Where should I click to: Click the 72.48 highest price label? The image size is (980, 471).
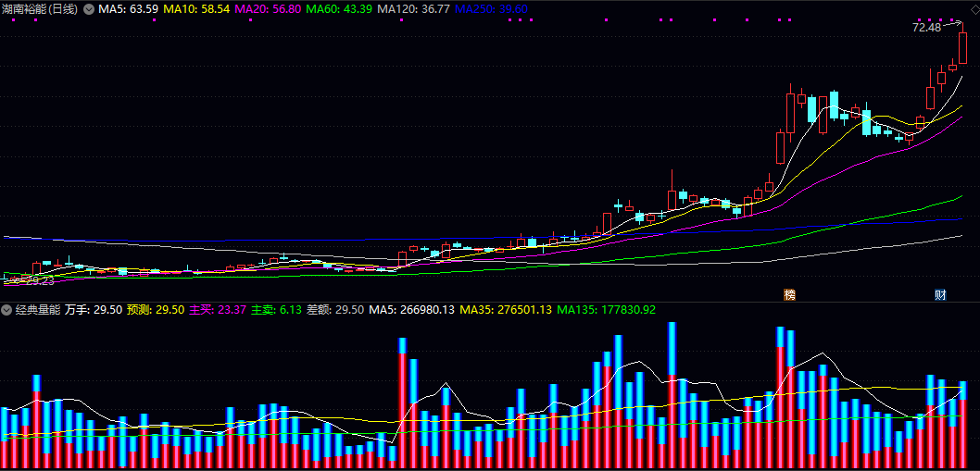pyautogui.click(x=926, y=28)
